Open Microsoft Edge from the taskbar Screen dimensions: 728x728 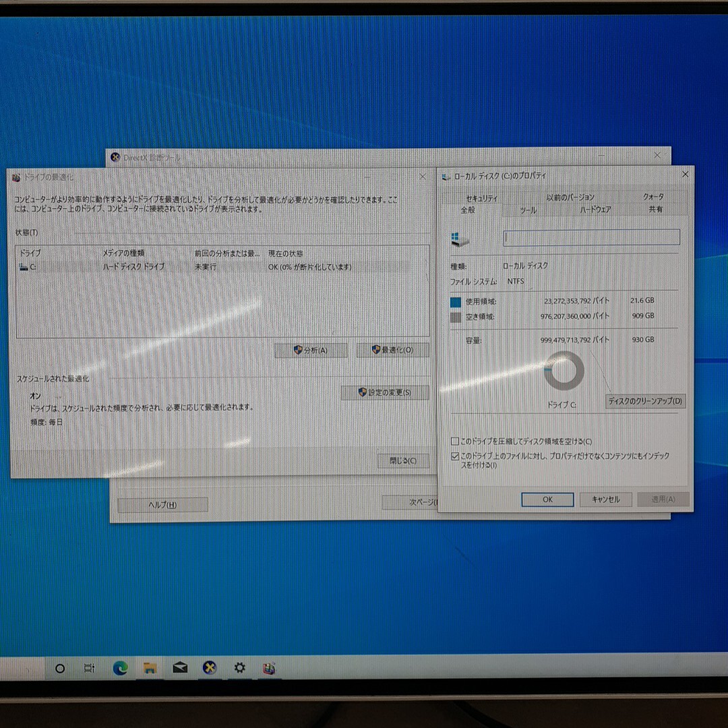[120, 667]
